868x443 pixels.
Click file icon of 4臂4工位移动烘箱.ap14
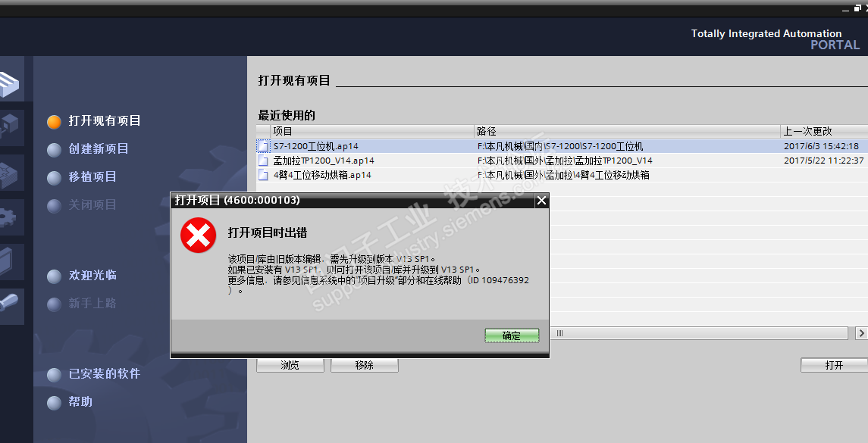click(x=264, y=175)
